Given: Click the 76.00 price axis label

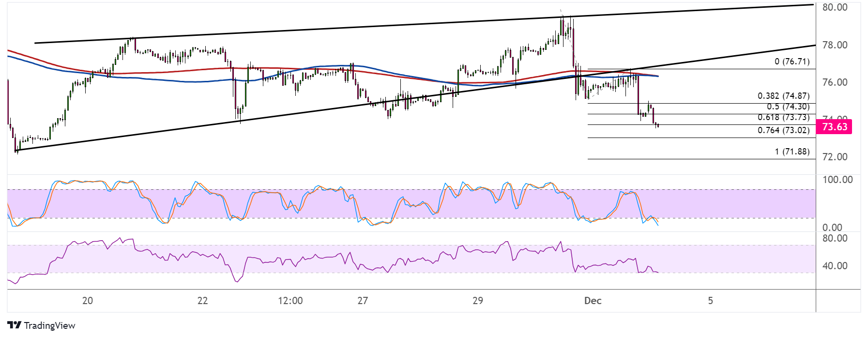Looking at the screenshot, I should tap(835, 82).
